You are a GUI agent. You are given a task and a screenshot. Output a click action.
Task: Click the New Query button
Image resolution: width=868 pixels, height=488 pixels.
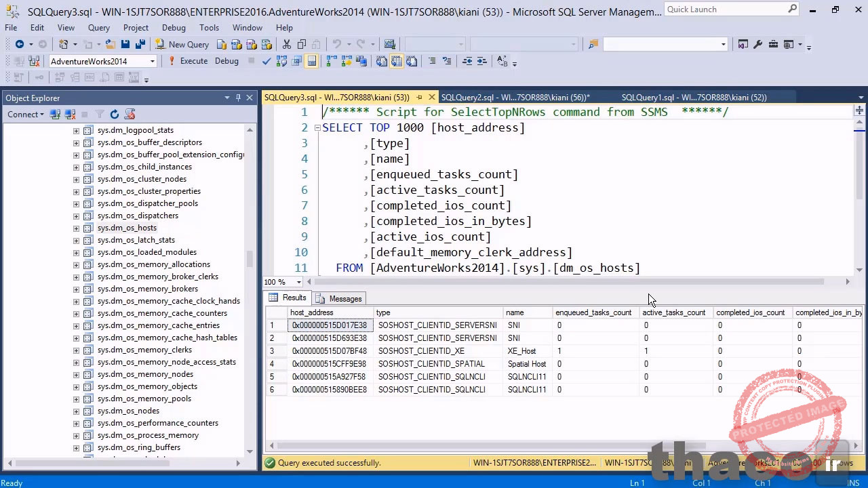(182, 45)
